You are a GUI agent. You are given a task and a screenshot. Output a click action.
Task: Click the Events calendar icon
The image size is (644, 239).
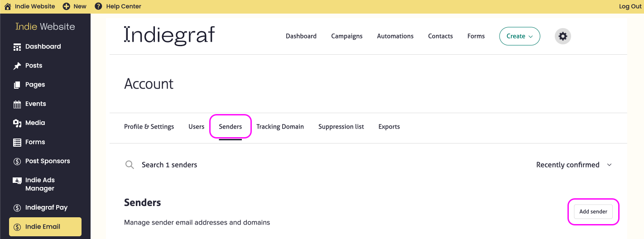pyautogui.click(x=17, y=104)
